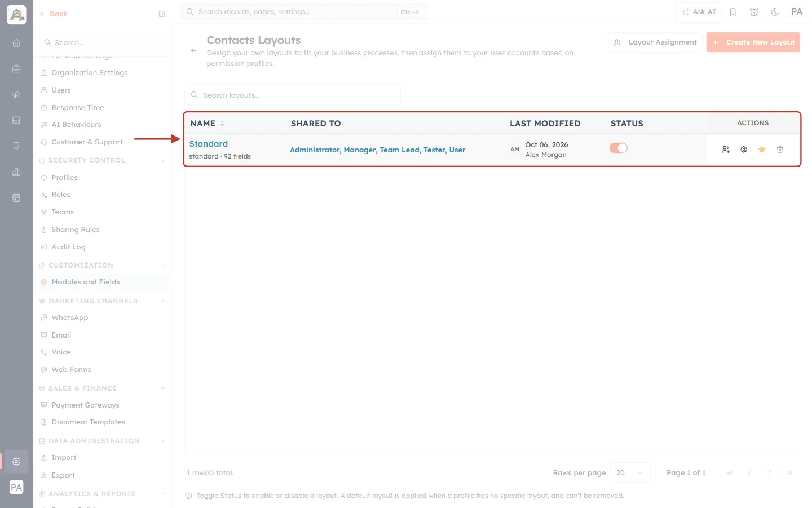
Task: Collapse Marketing Channels section
Action: point(163,301)
